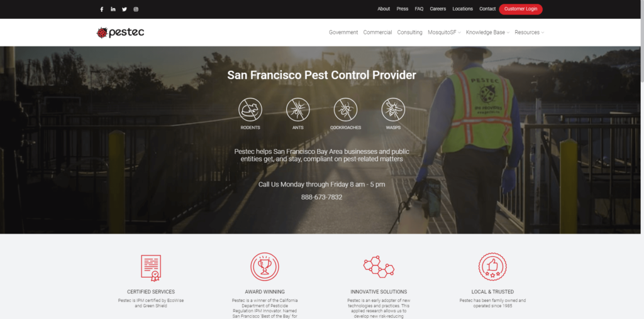Click the Pestec ladybug logo
This screenshot has height=319, width=644.
[x=120, y=33]
